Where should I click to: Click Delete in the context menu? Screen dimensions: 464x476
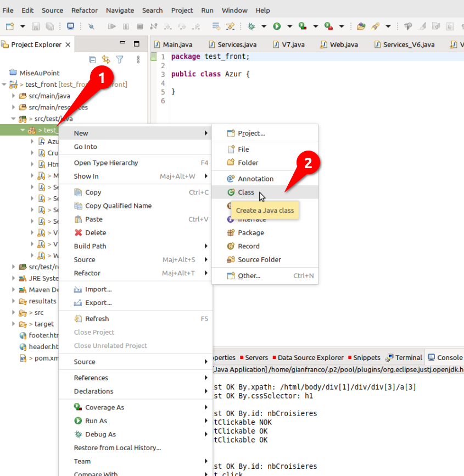pyautogui.click(x=96, y=233)
